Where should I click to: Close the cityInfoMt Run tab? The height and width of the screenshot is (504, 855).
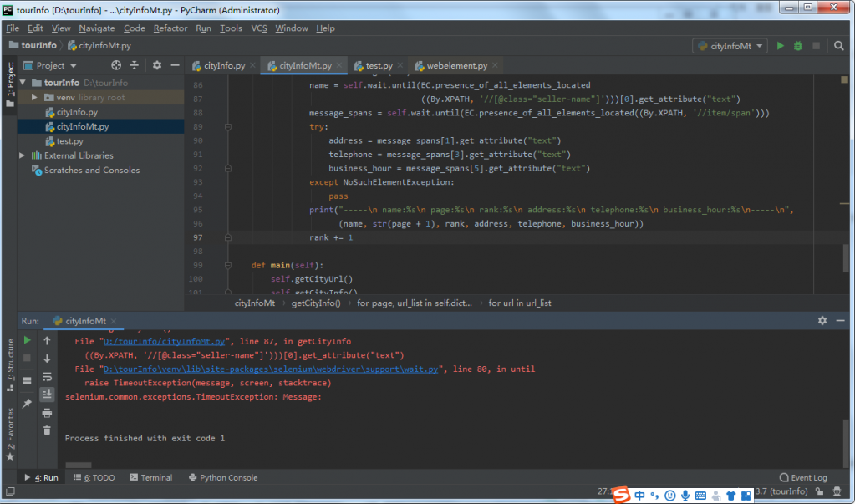114,321
